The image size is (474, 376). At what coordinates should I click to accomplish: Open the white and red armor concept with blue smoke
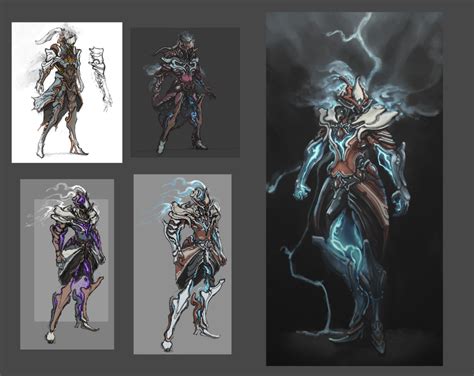click(x=183, y=264)
